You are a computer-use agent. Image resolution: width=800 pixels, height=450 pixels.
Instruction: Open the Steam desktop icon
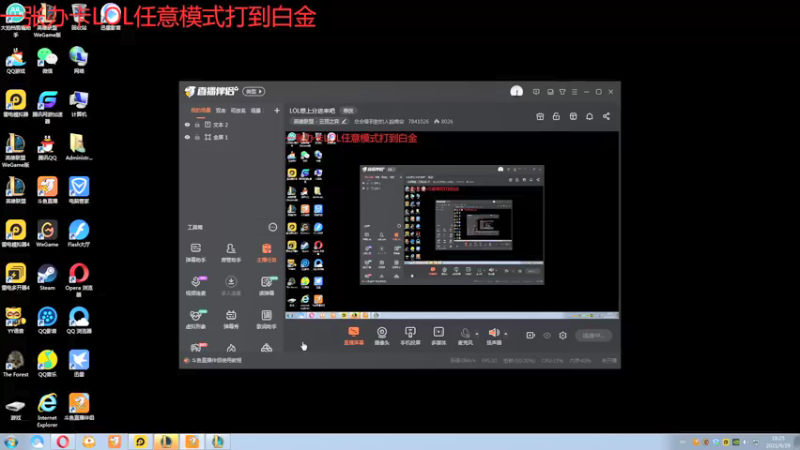47,278
